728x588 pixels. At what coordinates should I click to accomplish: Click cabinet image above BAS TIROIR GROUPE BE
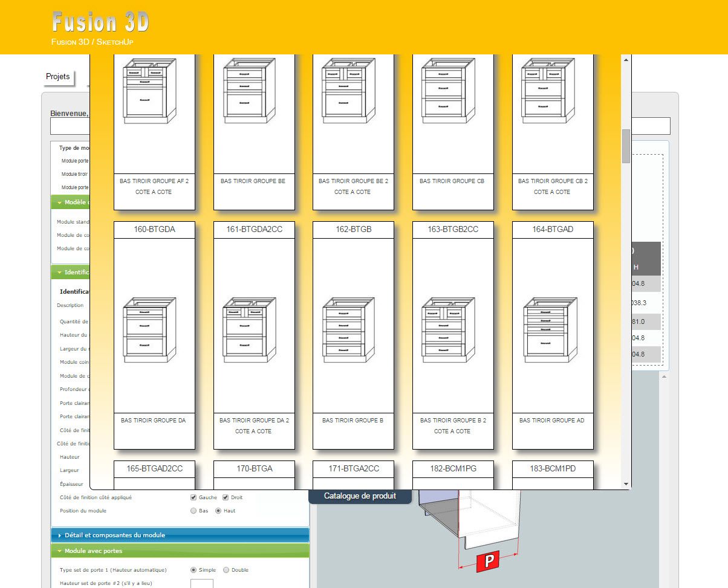tap(249, 91)
